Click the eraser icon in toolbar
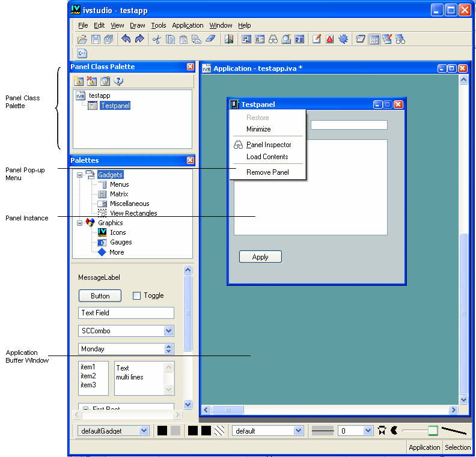Image resolution: width=476 pixels, height=457 pixels. 210,40
